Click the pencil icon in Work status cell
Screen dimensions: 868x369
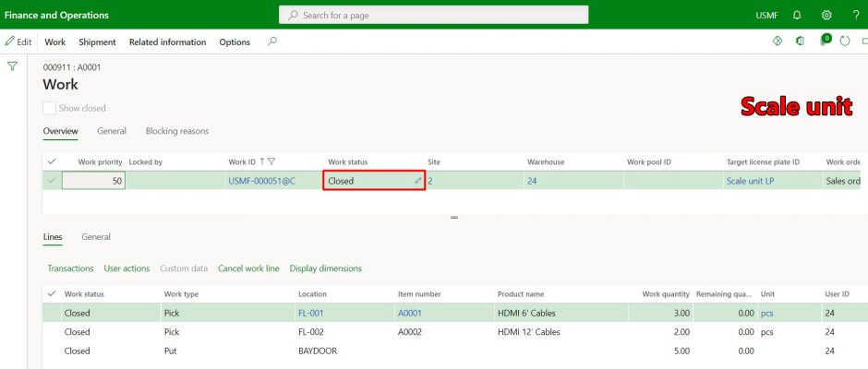click(x=418, y=181)
